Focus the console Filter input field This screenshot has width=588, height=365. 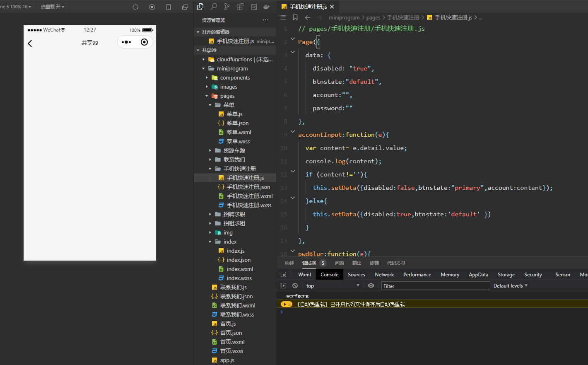click(435, 286)
